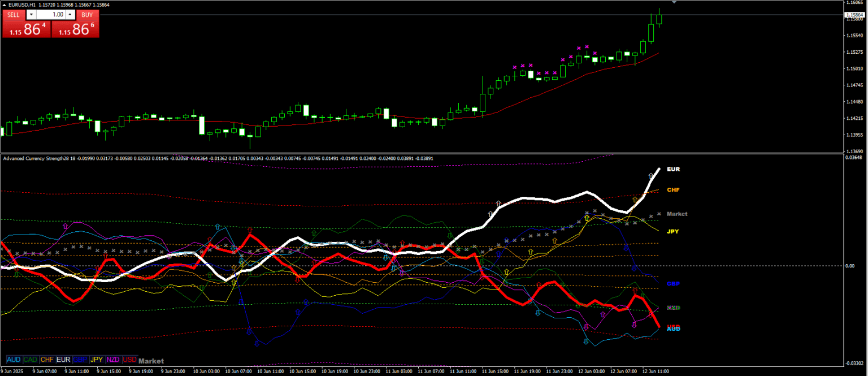
Task: Toggle the USD currency strength line
Action: coord(129,360)
